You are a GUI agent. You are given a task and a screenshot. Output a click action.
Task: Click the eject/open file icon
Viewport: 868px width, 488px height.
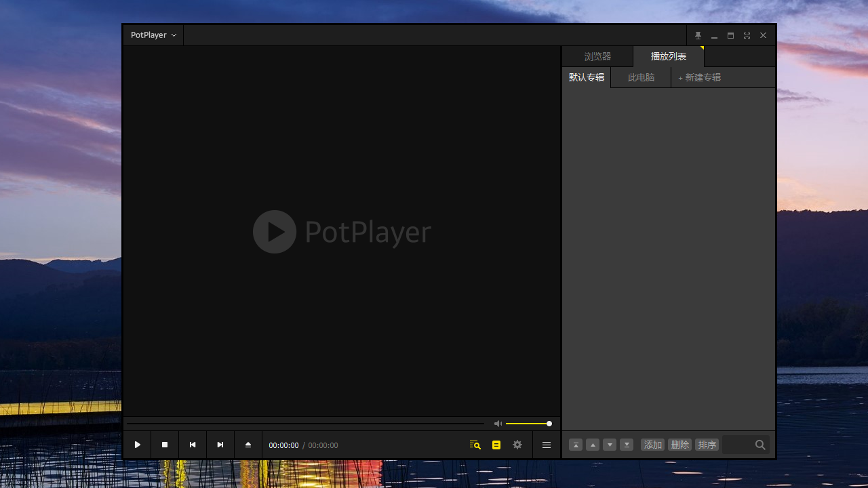click(248, 445)
